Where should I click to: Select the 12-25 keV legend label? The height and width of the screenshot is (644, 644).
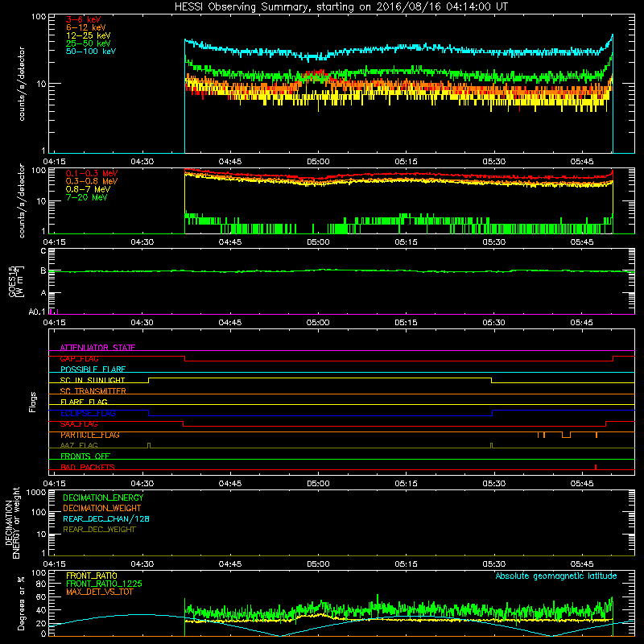[88, 35]
